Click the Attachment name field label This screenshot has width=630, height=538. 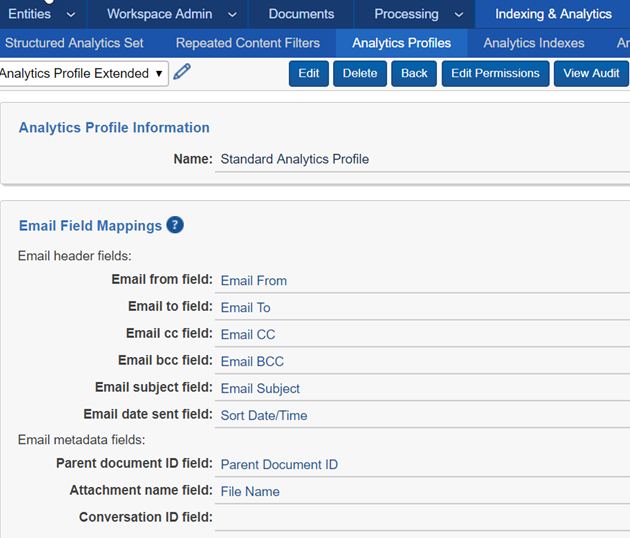click(141, 490)
